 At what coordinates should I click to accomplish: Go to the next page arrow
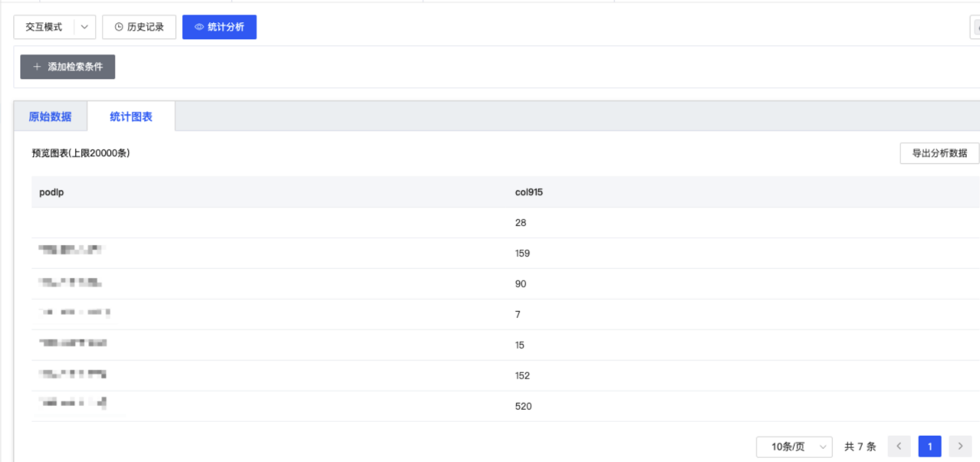pos(960,446)
